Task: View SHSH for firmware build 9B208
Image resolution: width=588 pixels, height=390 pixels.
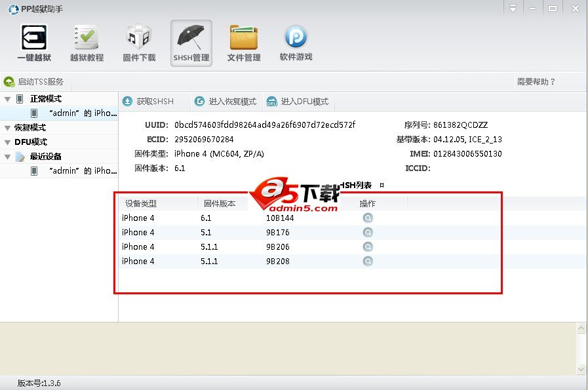Action: pyautogui.click(x=368, y=261)
